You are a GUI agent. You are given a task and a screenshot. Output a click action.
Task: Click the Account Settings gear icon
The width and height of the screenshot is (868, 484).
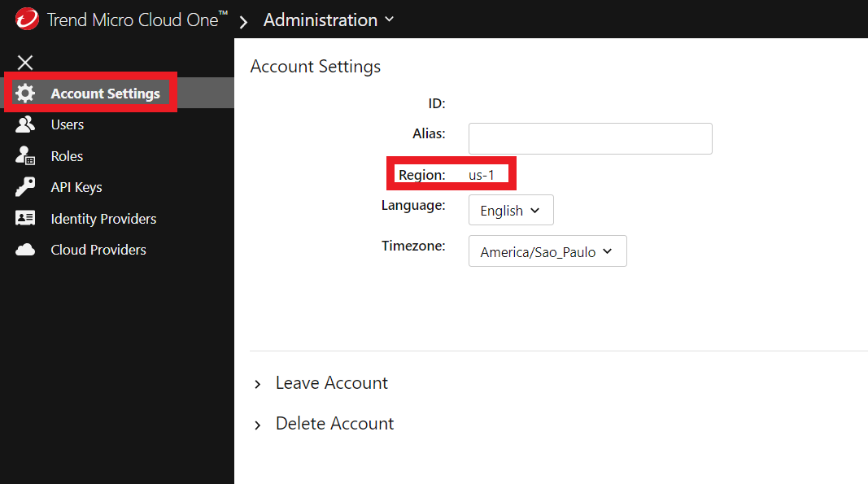(x=25, y=93)
